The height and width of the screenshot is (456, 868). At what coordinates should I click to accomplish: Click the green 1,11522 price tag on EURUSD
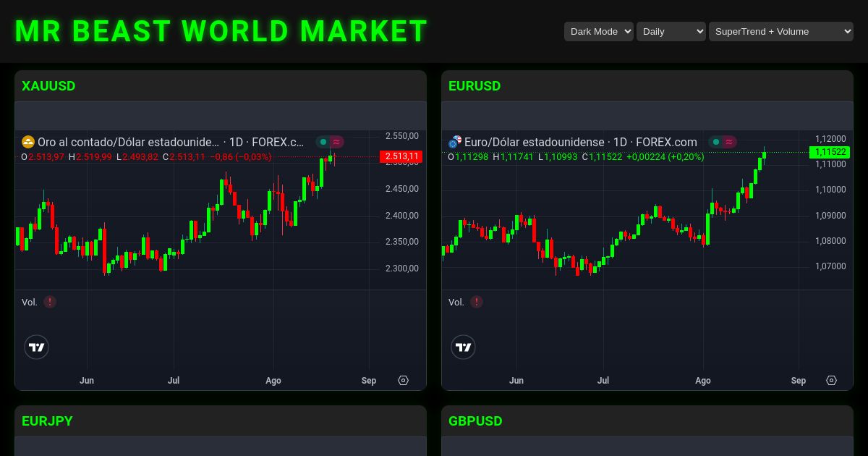(829, 152)
